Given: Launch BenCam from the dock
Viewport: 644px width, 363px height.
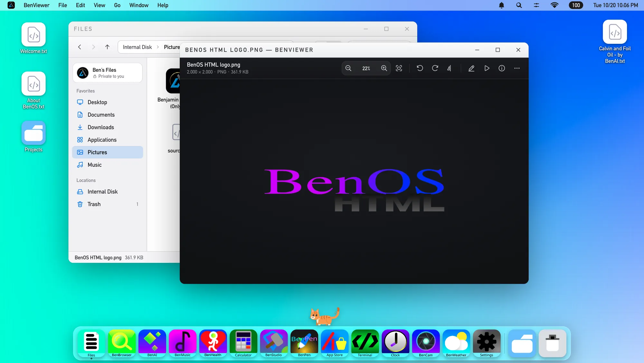Looking at the screenshot, I should click(x=426, y=343).
